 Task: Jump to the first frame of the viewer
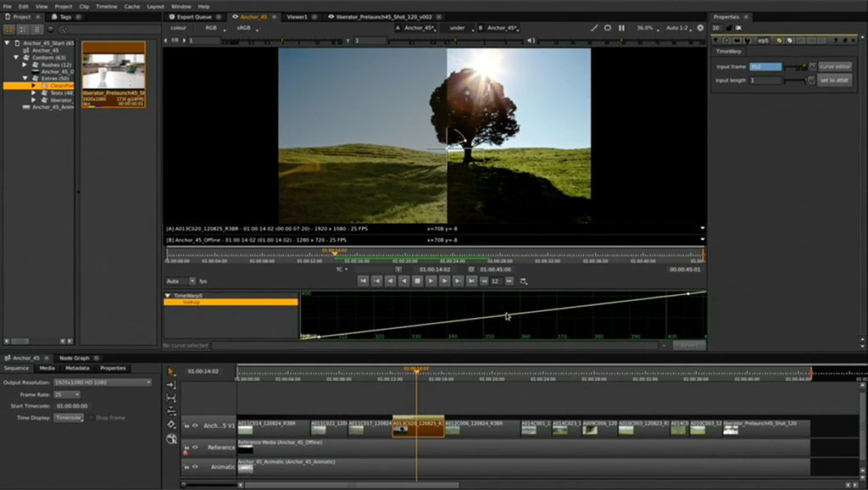coord(363,281)
